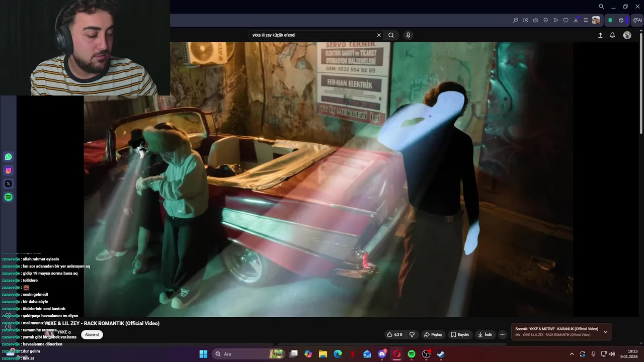Show hidden system tray icons chevron
This screenshot has height=362, width=644.
click(572, 354)
